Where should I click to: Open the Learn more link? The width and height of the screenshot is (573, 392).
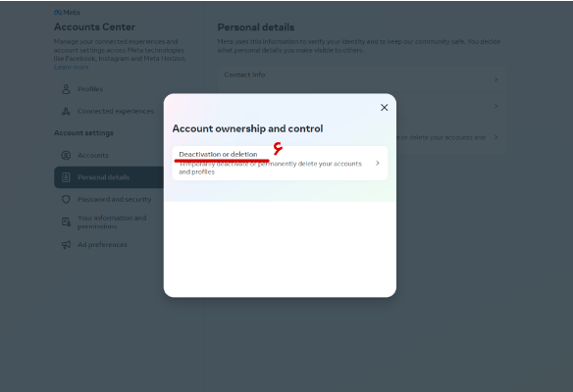[x=72, y=68]
